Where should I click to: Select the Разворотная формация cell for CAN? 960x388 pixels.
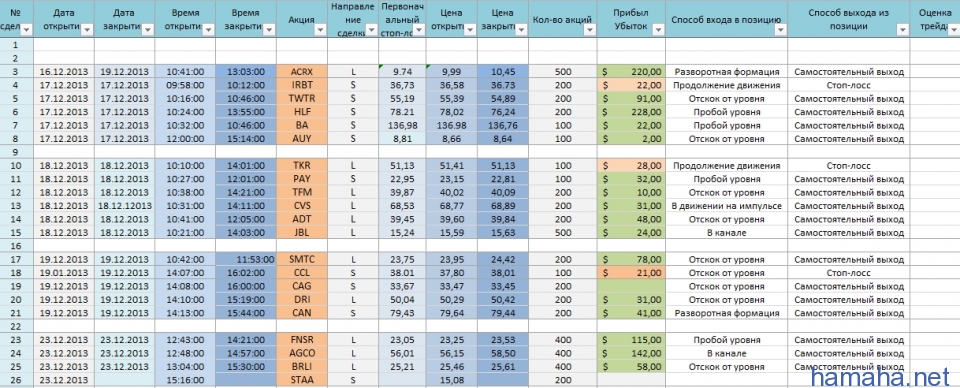[x=727, y=313]
